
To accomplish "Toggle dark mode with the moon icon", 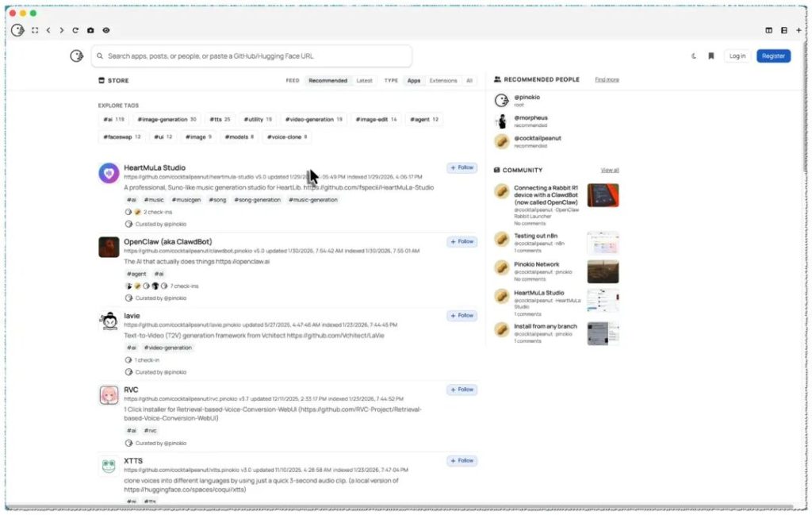I will coord(694,56).
